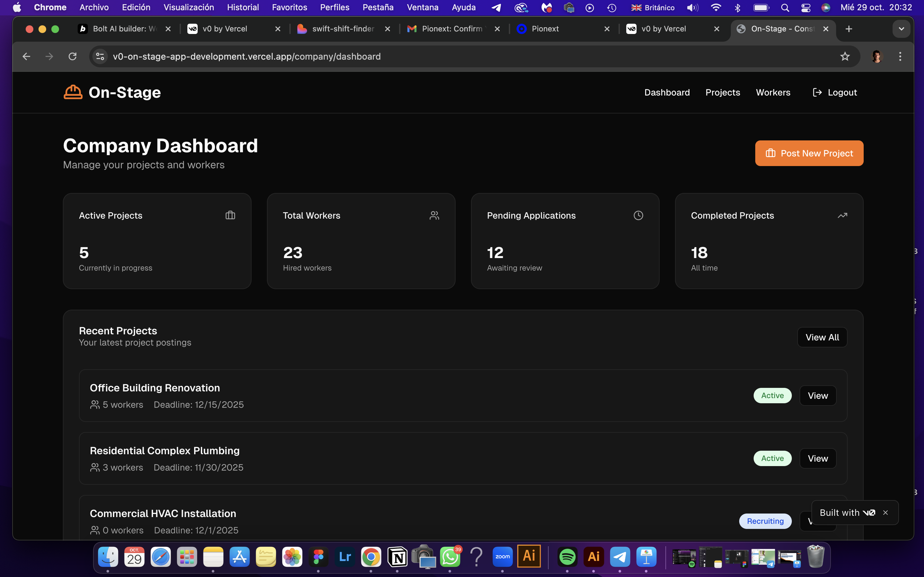Screen dimensions: 924x577
Task: Click the briefcase icon in Active Projects card
Action: [x=230, y=215]
